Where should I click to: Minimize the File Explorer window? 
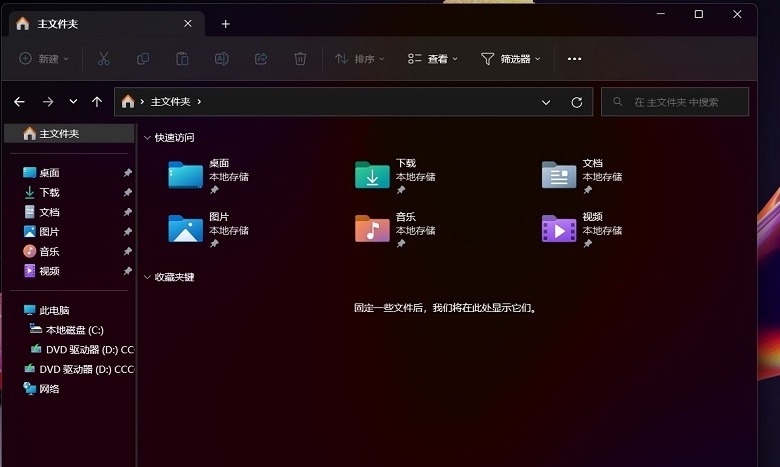661,14
